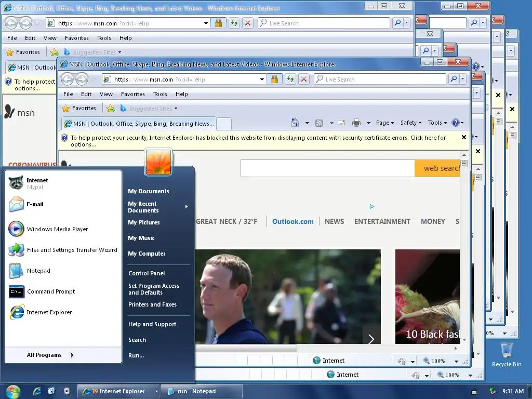Open Favorites menu in front IE menu bar
The height and width of the screenshot is (399, 532).
point(132,94)
